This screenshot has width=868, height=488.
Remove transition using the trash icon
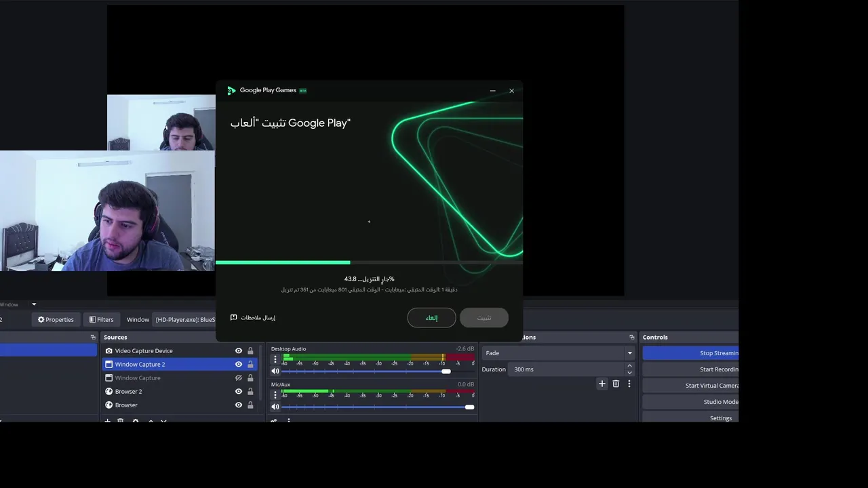616,384
